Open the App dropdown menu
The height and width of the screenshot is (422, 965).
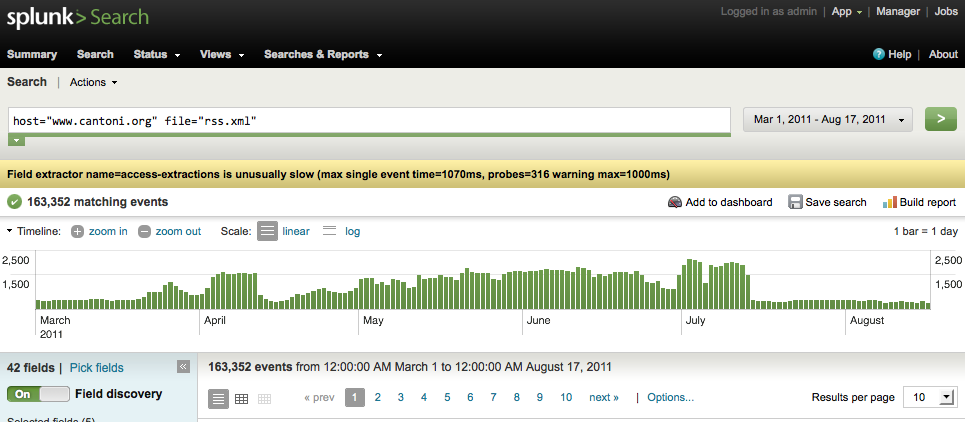[x=847, y=11]
